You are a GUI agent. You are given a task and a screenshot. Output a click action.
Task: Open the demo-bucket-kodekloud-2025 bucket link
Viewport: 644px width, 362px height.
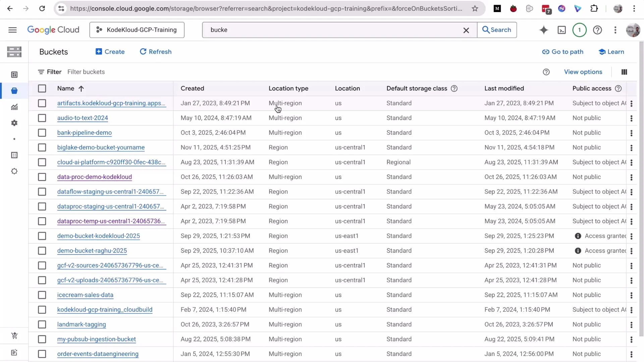click(x=98, y=236)
